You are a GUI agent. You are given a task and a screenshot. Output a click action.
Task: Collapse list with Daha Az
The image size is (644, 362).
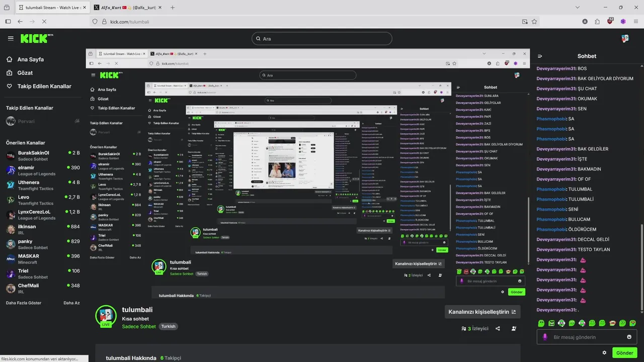point(71,303)
